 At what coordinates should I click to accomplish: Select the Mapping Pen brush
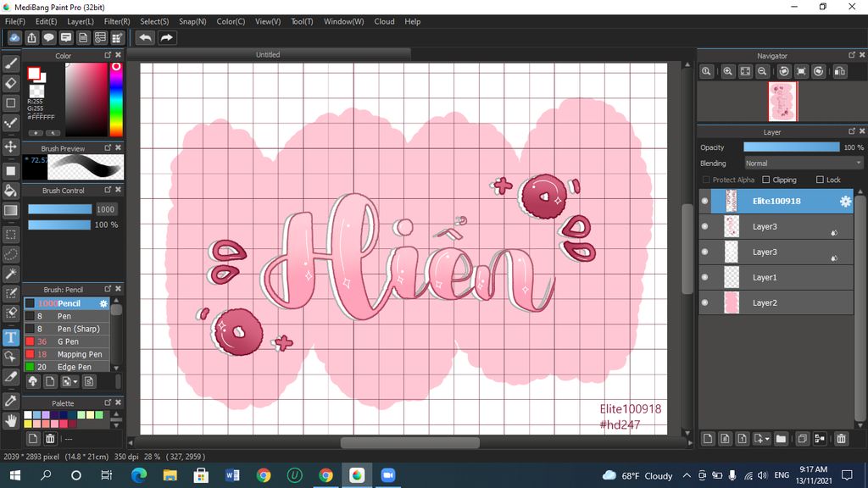67,354
